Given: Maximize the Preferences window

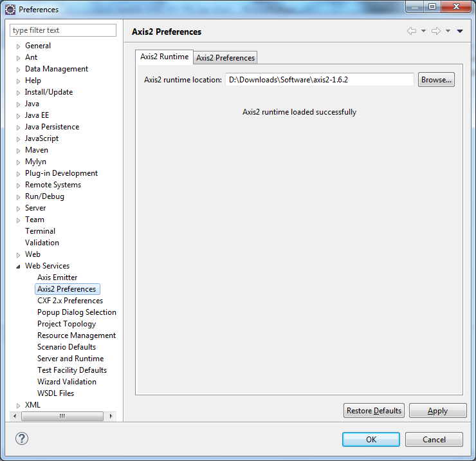Looking at the screenshot, I should (x=432, y=6).
